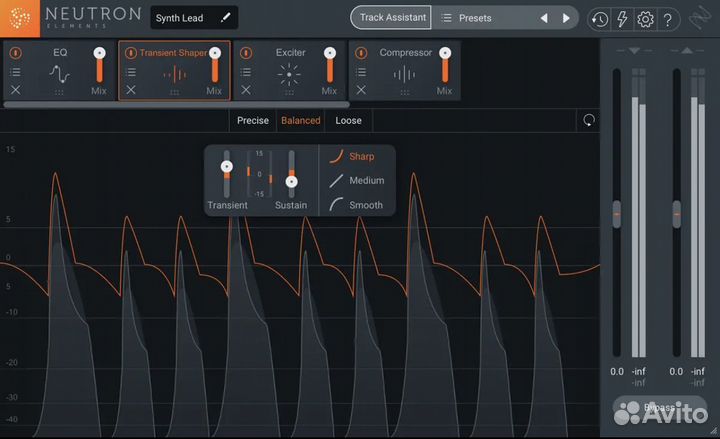Click the output gain triangle icon
Viewport: 720px width, 439px height.
tap(687, 51)
